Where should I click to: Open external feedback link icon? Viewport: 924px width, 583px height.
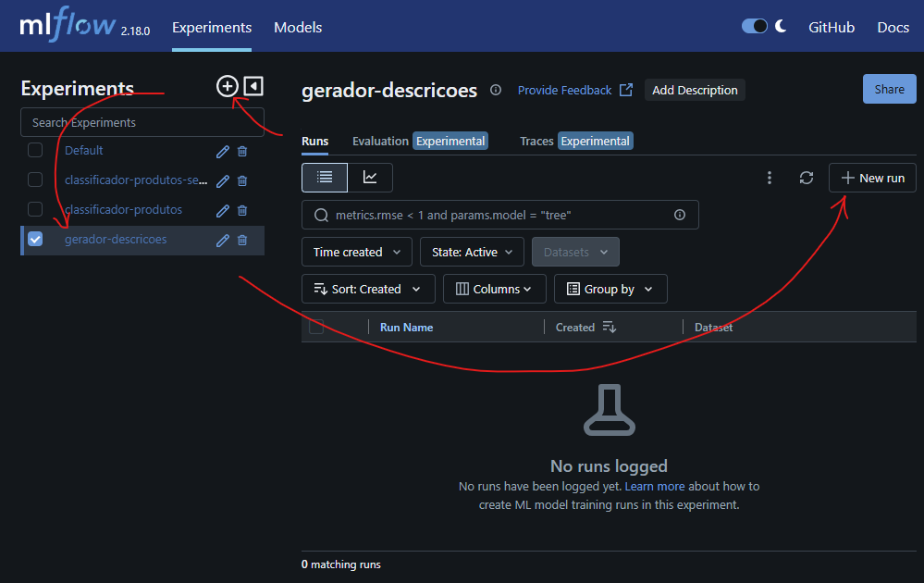626,90
